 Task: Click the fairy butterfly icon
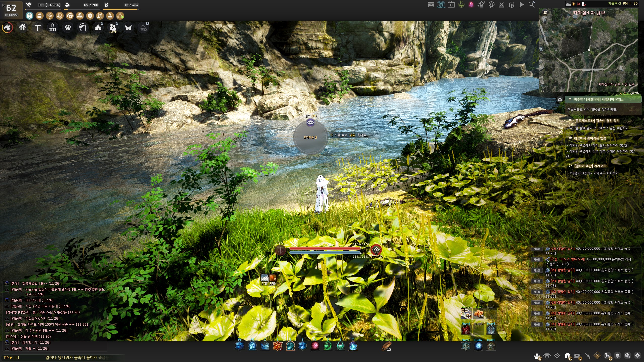point(128,27)
